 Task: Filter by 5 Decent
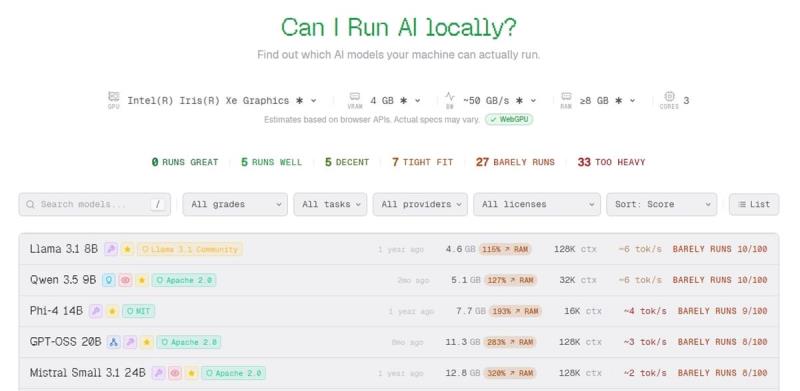pyautogui.click(x=347, y=162)
